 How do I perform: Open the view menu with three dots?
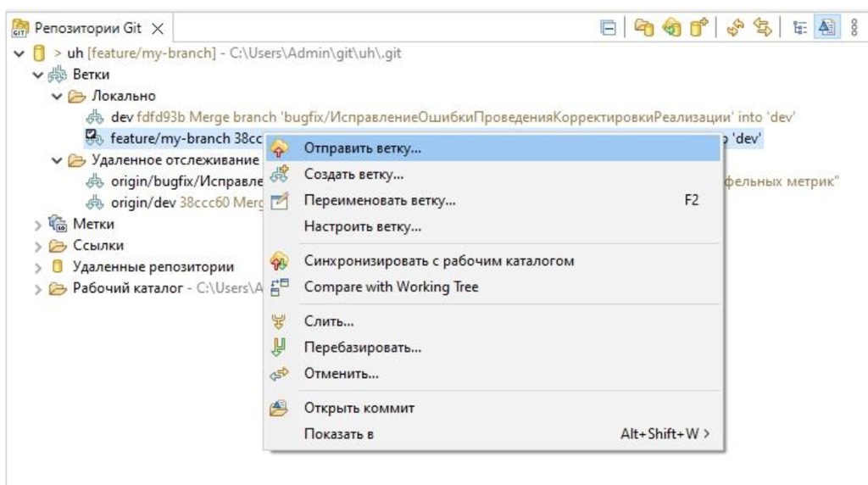[854, 28]
